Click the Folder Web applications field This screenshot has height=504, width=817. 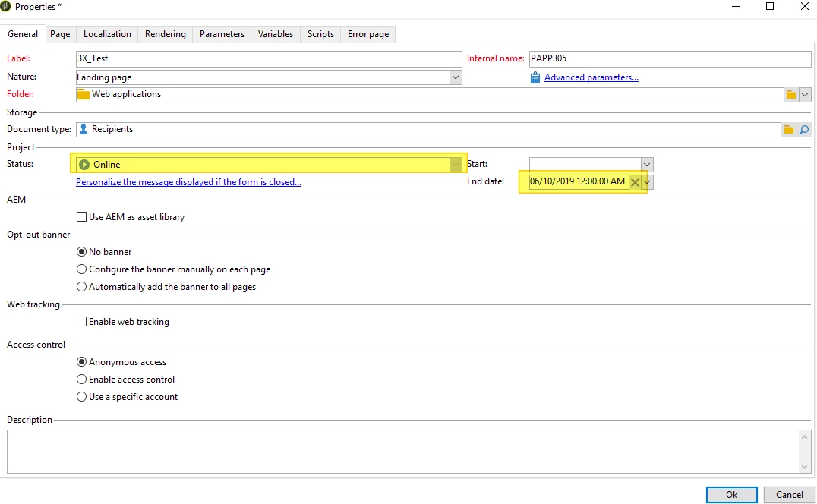click(x=430, y=94)
